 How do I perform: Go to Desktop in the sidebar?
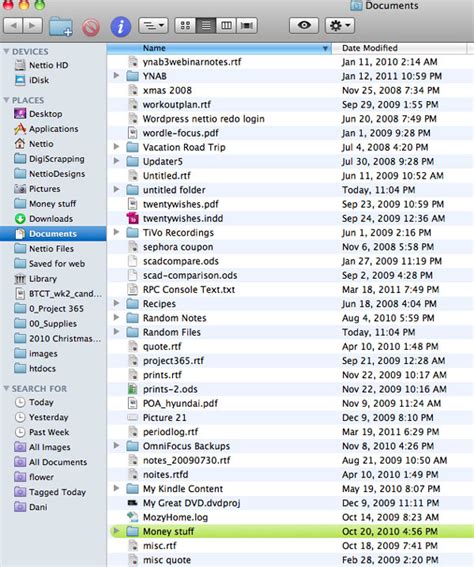[x=46, y=114]
